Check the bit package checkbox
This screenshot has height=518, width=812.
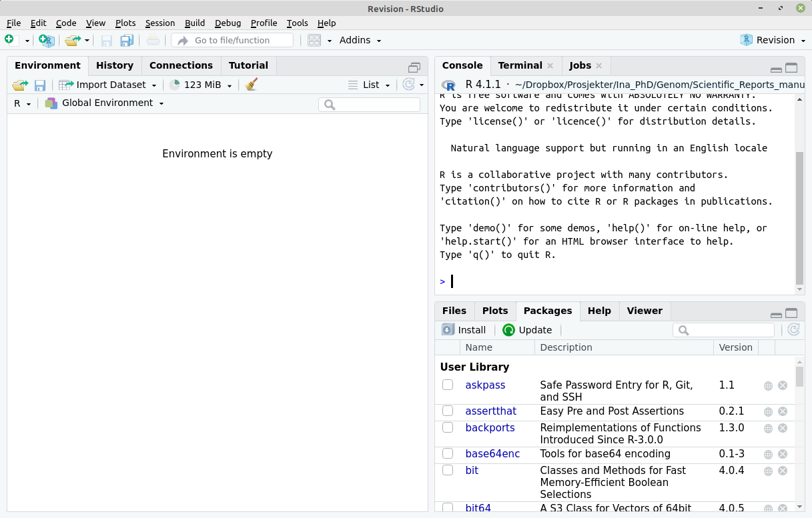[448, 470]
